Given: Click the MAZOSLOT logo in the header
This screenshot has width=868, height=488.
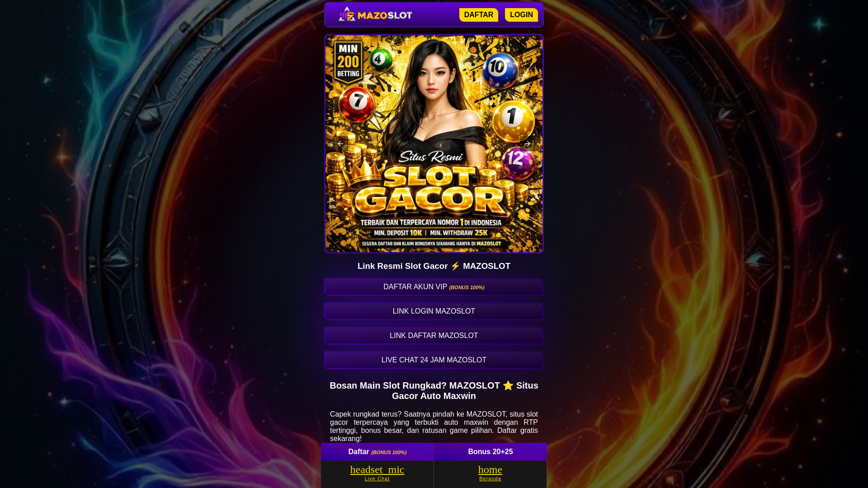Looking at the screenshot, I should point(375,14).
